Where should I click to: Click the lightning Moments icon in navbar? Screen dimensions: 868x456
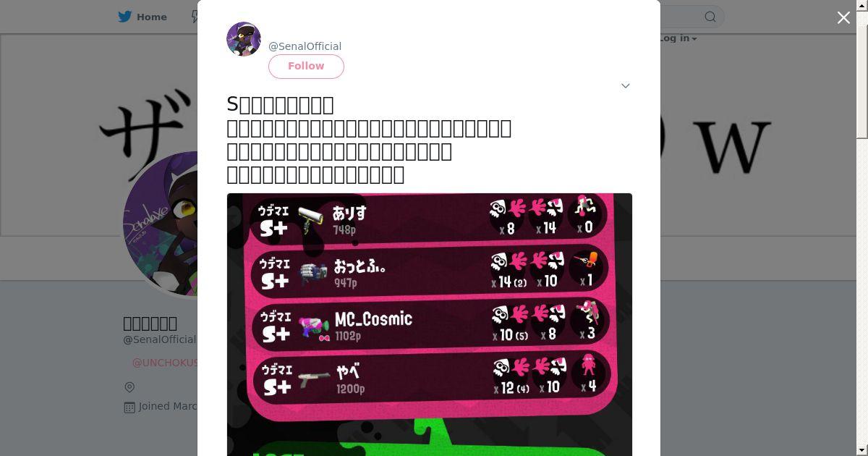coord(195,17)
